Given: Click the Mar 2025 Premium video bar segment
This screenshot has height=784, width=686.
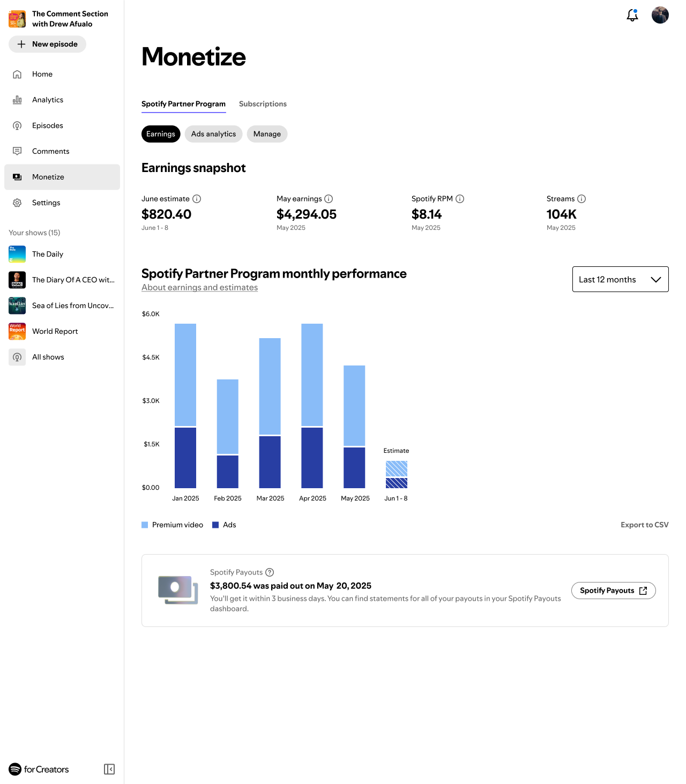Looking at the screenshot, I should [270, 386].
